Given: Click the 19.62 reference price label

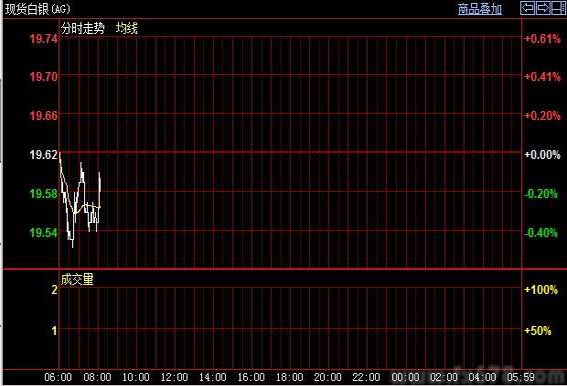Looking at the screenshot, I should pyautogui.click(x=43, y=155).
